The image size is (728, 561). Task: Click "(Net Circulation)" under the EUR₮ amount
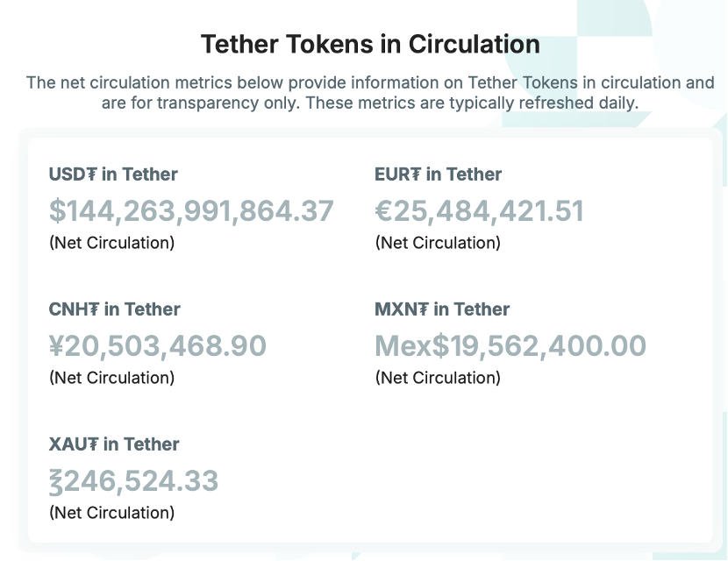(438, 243)
